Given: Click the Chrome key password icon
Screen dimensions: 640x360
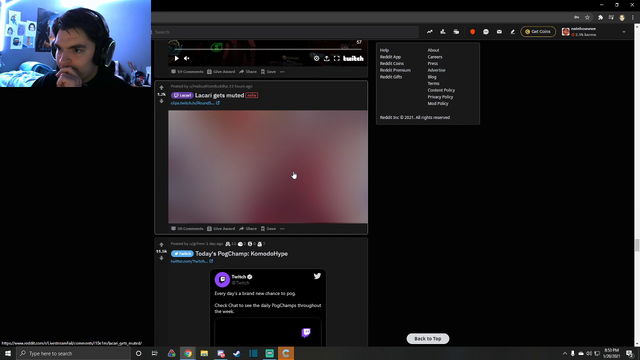Looking at the screenshot, I should click(x=576, y=18).
